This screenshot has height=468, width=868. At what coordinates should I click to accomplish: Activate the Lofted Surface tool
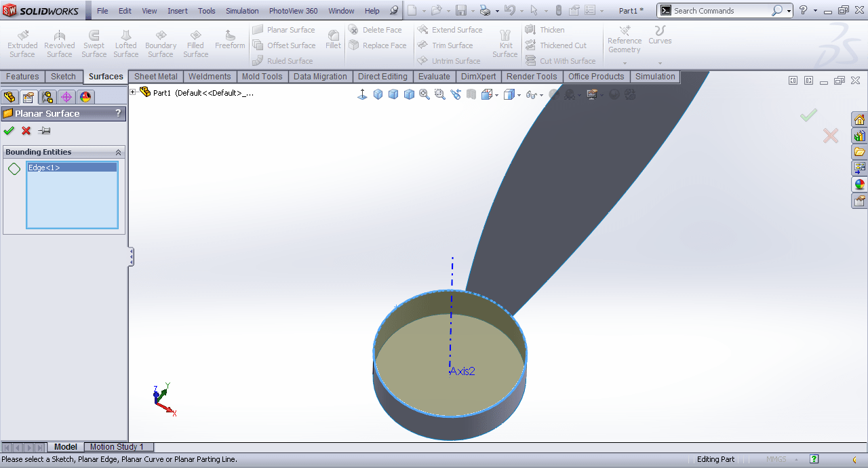[126, 44]
